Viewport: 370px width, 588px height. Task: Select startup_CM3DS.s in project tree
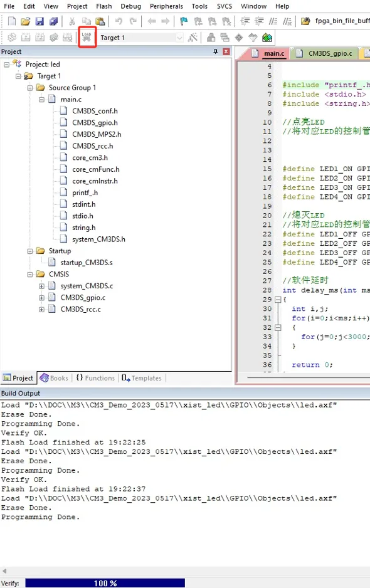pos(87,263)
